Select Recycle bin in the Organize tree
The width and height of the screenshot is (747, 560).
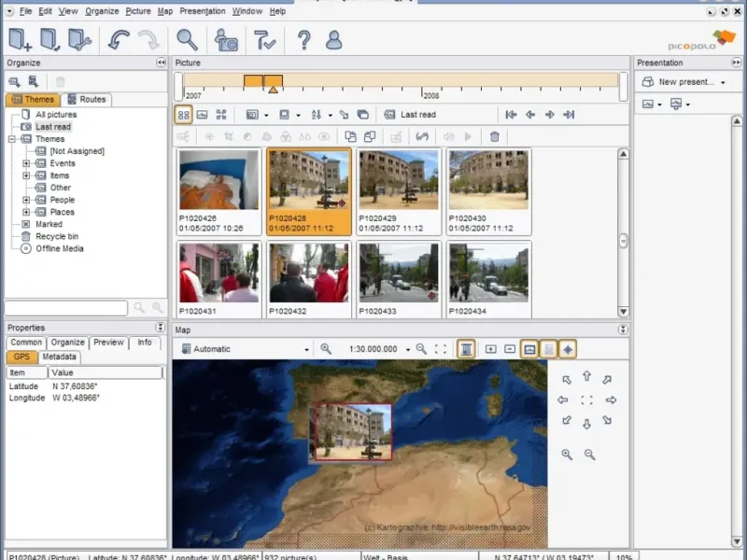click(56, 236)
